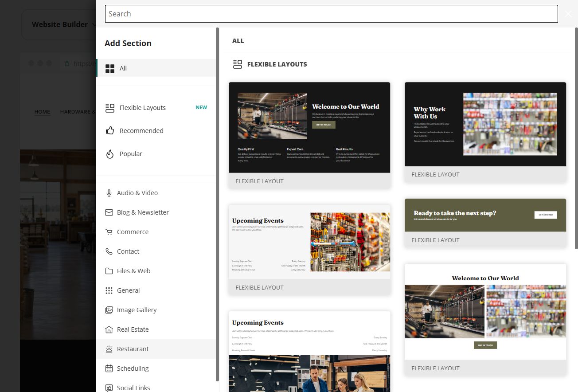
Task: Close the Add Section panel
Action: click(568, 14)
